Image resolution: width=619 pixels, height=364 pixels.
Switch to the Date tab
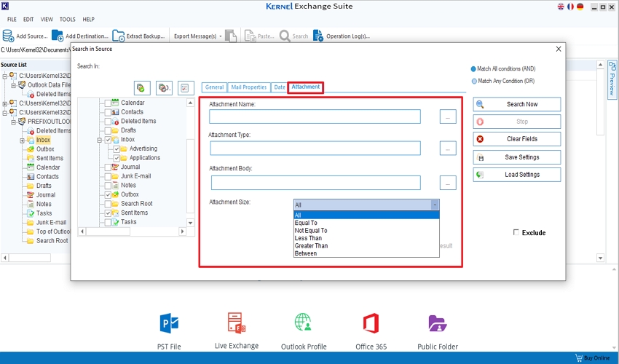(x=280, y=87)
